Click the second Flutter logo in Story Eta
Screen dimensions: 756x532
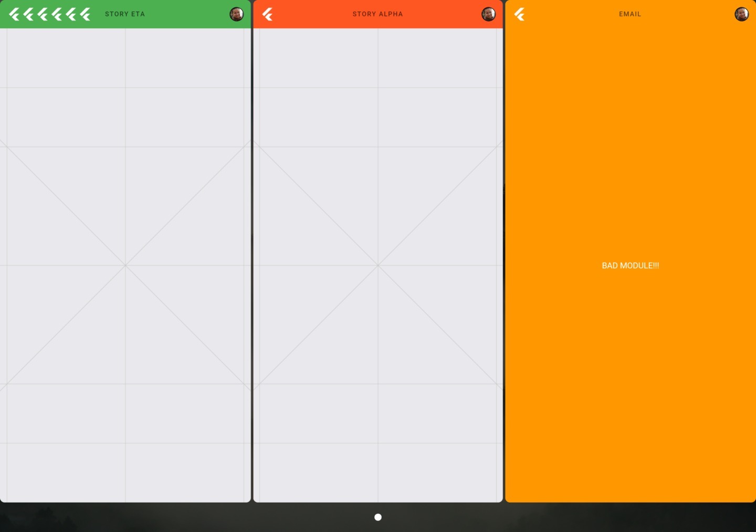(x=29, y=14)
